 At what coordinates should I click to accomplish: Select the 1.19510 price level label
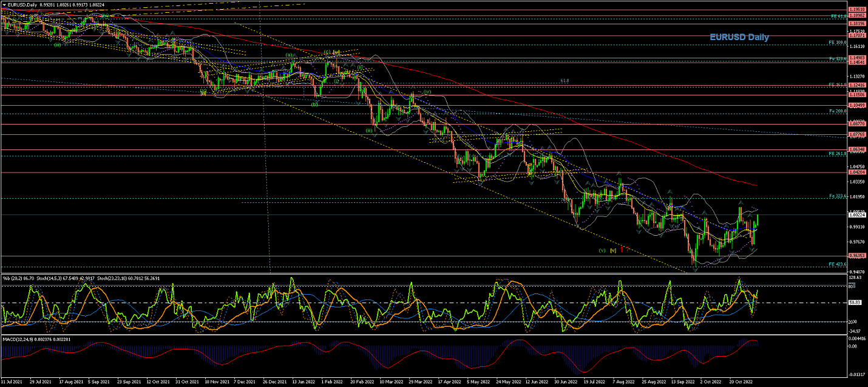(x=857, y=10)
